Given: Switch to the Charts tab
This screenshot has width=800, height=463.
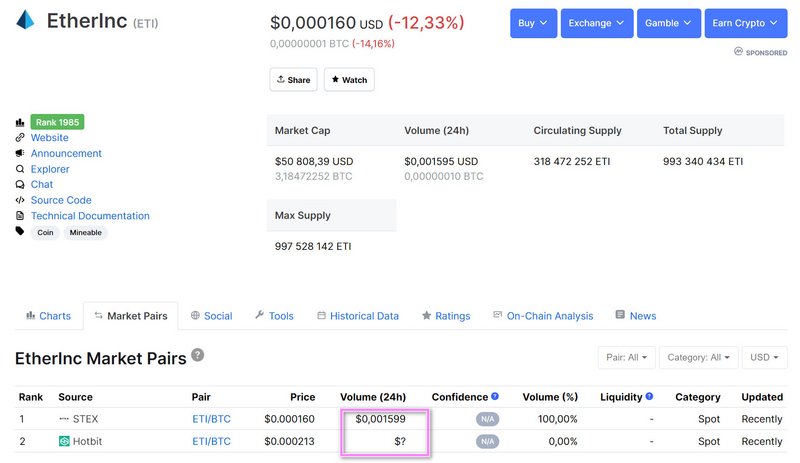Looking at the screenshot, I should [x=48, y=316].
